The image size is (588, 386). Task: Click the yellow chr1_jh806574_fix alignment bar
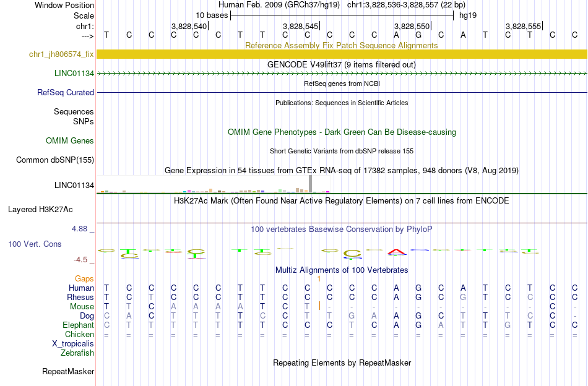342,54
